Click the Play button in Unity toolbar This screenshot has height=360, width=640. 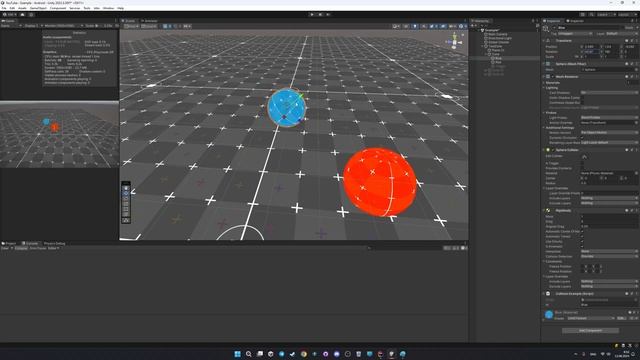coord(312,15)
